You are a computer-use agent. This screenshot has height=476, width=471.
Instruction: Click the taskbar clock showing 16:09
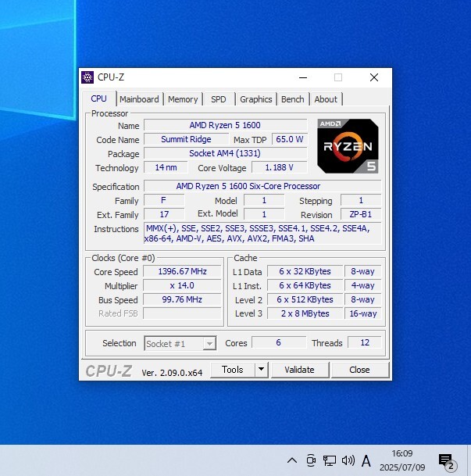coord(402,460)
